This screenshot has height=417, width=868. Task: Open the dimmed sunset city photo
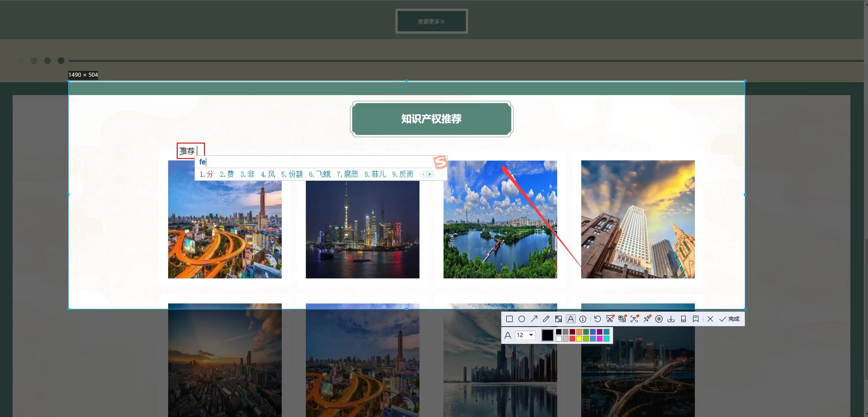point(225,360)
